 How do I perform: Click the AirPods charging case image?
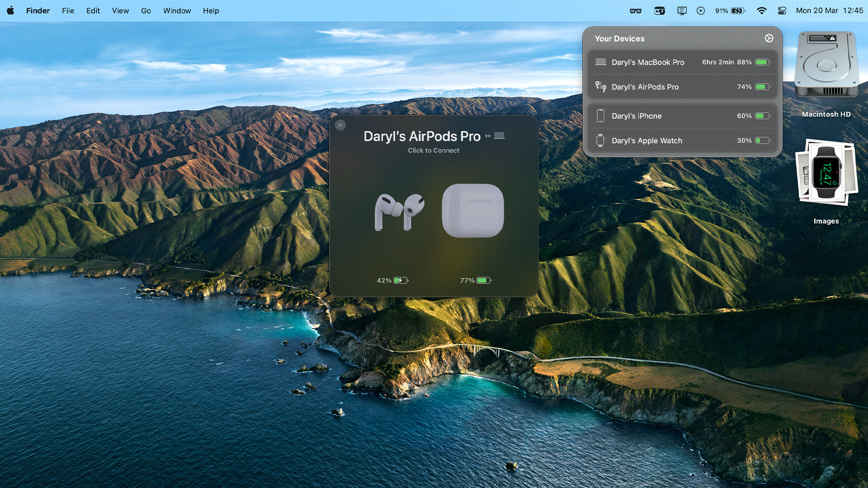[473, 211]
